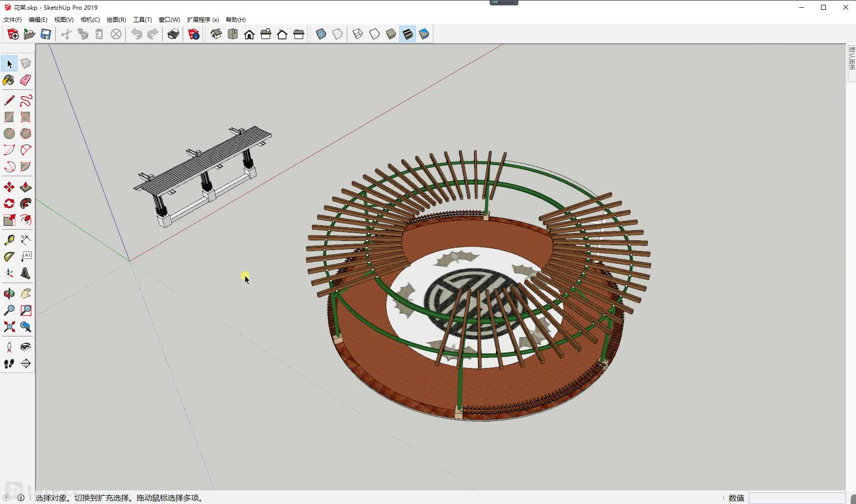The width and height of the screenshot is (856, 504).
Task: Choose the Polygon tool
Action: tap(26, 134)
